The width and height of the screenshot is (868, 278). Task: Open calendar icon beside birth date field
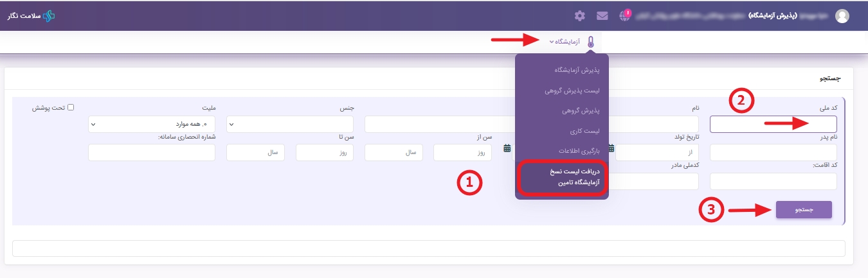(611, 148)
